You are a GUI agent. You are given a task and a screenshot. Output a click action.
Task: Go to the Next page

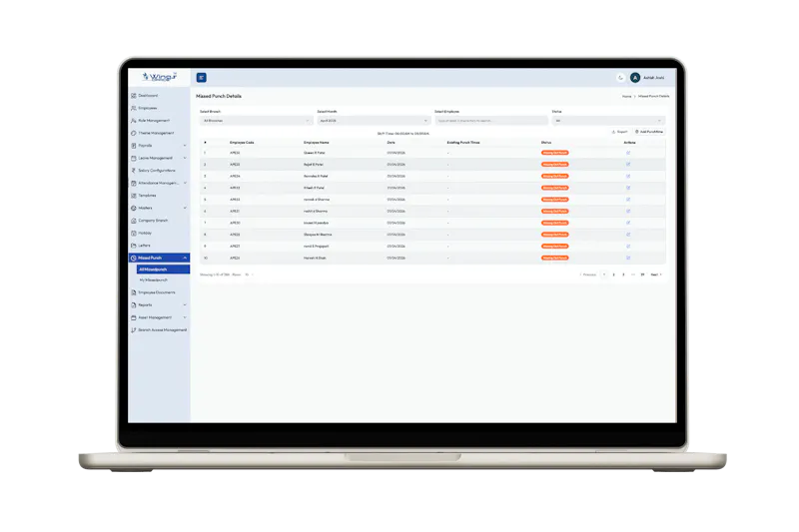(656, 274)
